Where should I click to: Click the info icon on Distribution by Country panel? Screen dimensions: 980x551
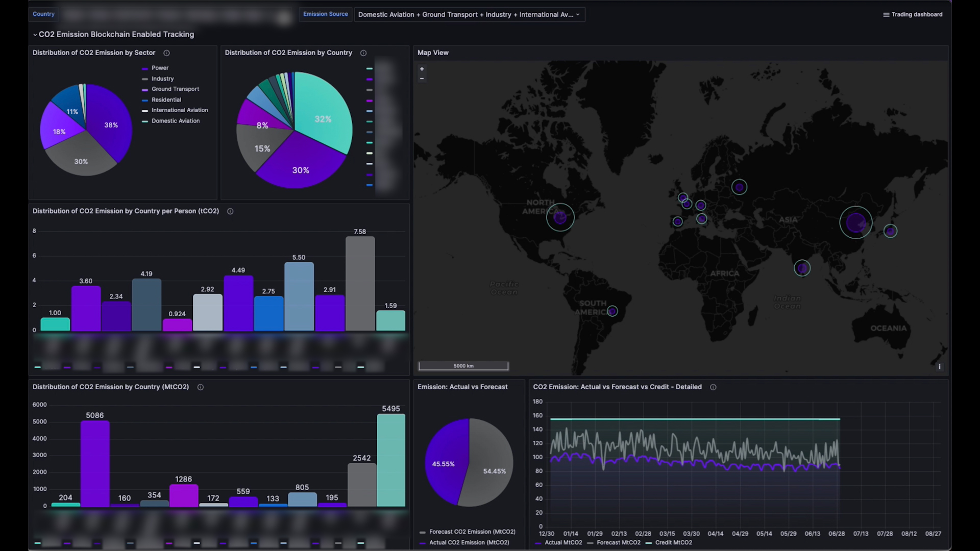(x=363, y=53)
